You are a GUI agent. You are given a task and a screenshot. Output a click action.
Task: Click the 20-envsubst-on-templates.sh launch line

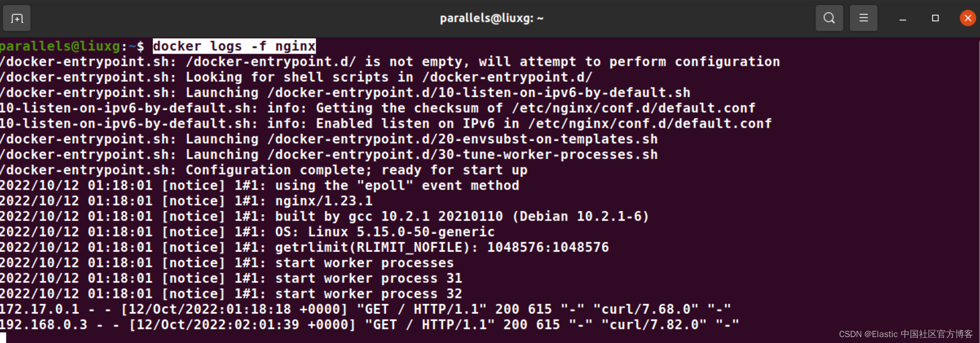coord(329,139)
